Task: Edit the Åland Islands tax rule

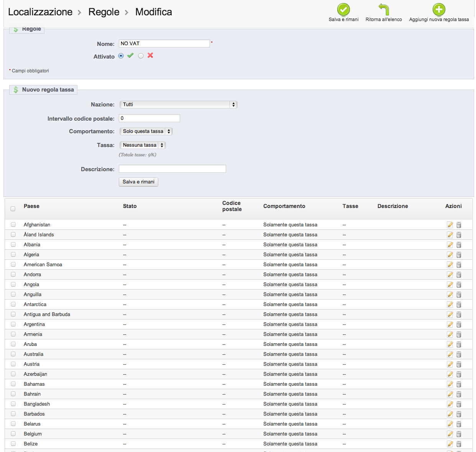Action: click(x=450, y=235)
